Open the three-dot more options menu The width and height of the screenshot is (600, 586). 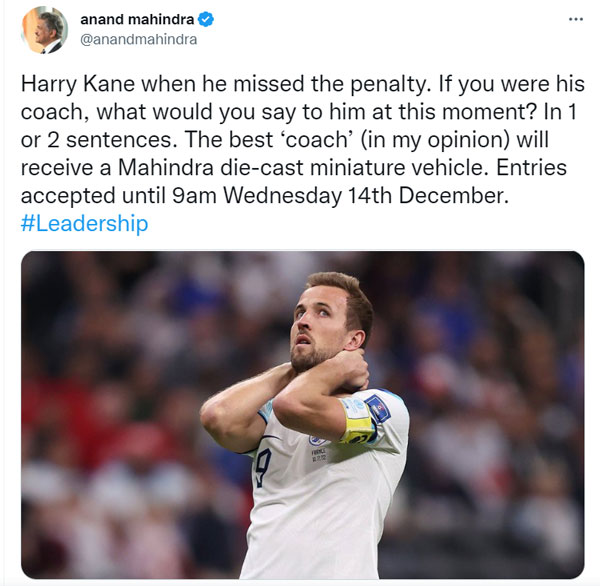(x=576, y=19)
